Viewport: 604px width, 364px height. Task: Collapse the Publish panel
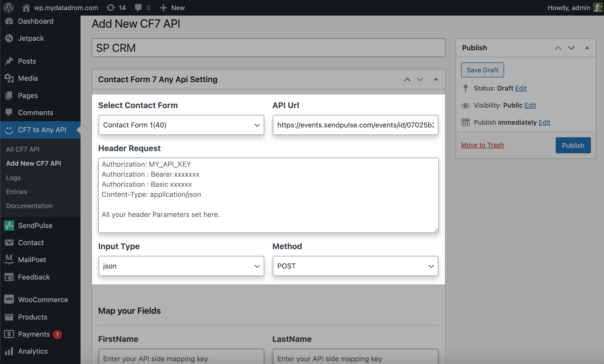coord(587,48)
